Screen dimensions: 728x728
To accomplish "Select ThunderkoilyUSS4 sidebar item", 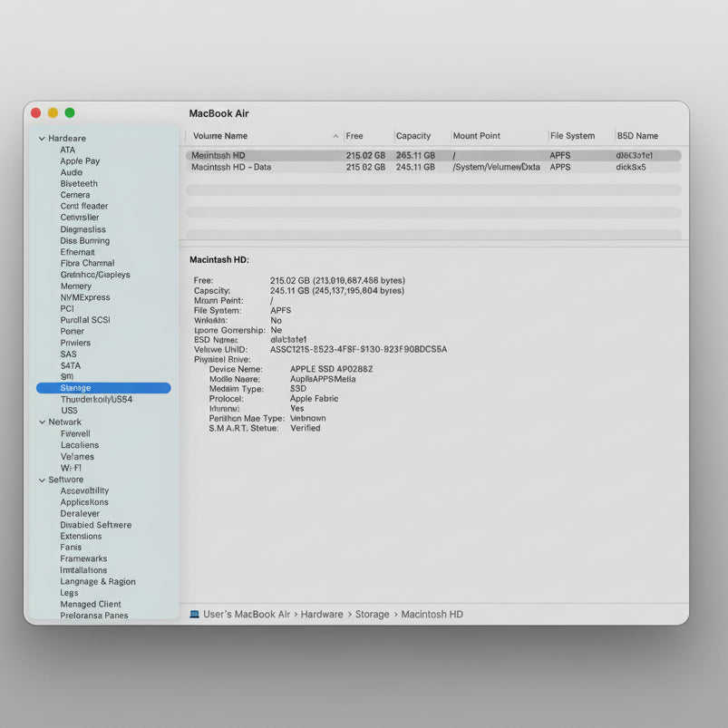I will 96,400.
